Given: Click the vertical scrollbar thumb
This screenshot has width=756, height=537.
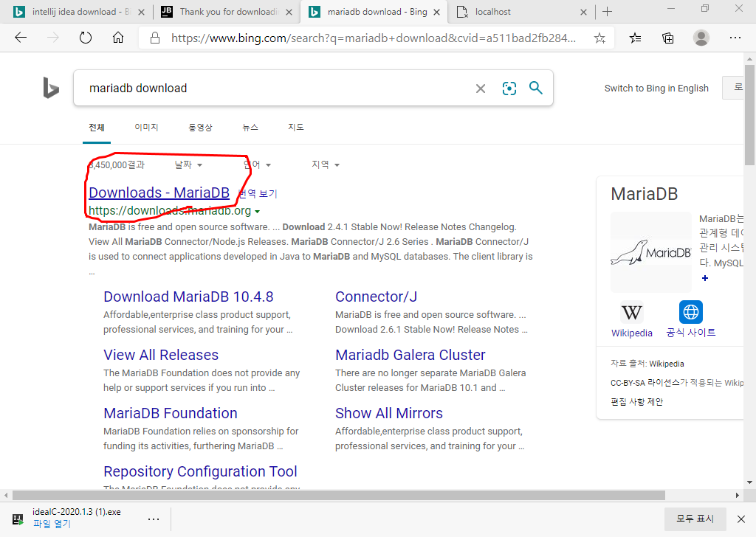Looking at the screenshot, I should pos(749,116).
